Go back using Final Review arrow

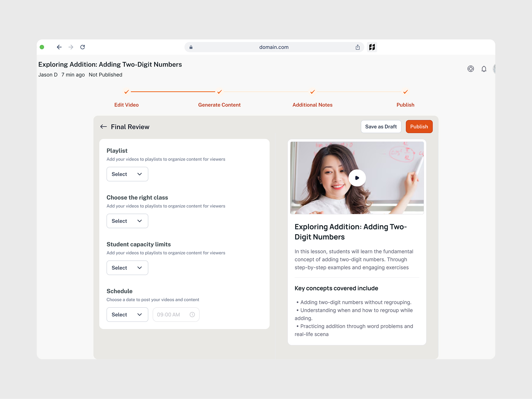tap(104, 127)
